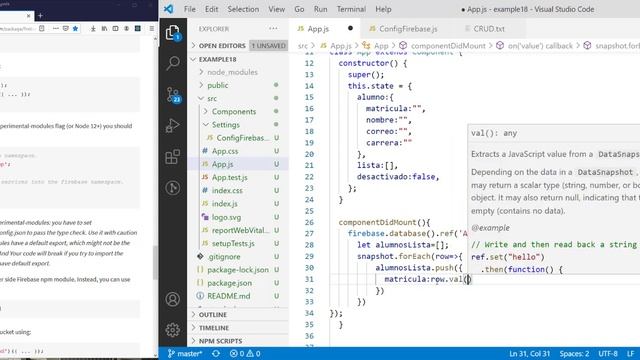Click browser downloads arrow icon
Screen dimensions: 640x360
(x=93, y=29)
